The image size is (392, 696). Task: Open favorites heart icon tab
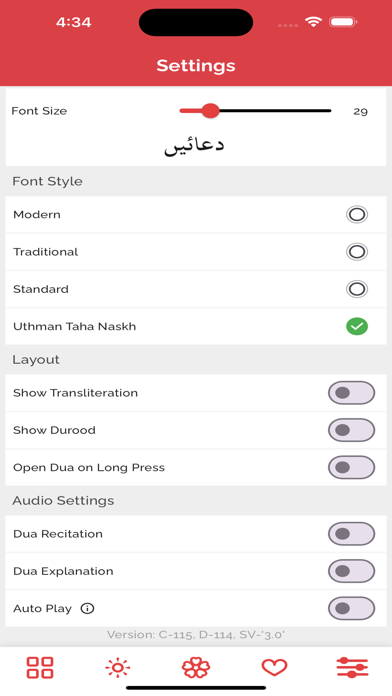click(274, 668)
